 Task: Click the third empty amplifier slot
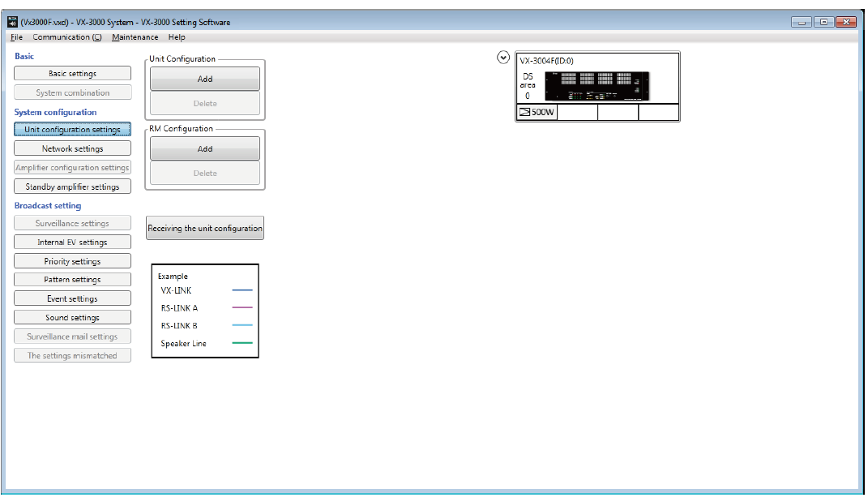point(618,112)
